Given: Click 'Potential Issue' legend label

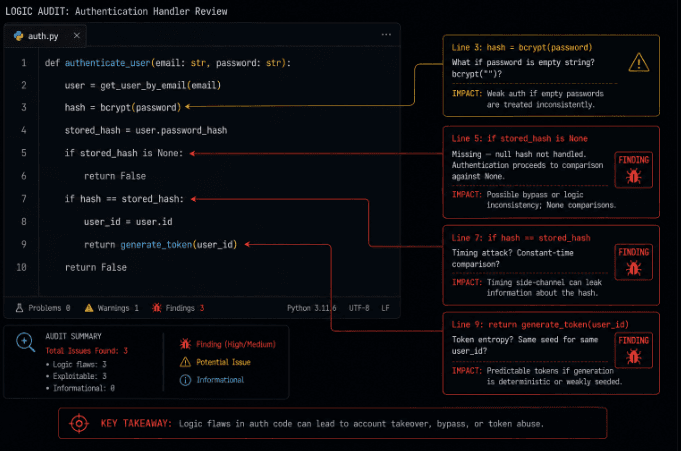Looking at the screenshot, I should pyautogui.click(x=223, y=362).
